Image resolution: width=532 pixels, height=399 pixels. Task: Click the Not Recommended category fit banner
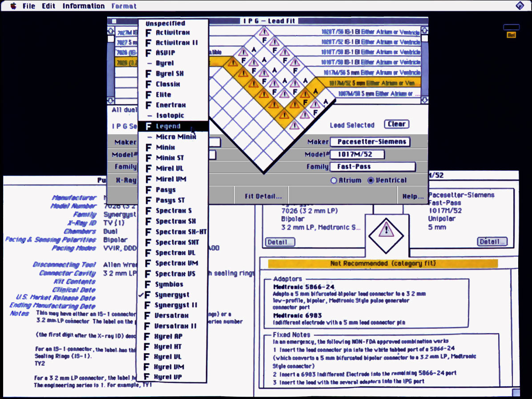pos(383,264)
